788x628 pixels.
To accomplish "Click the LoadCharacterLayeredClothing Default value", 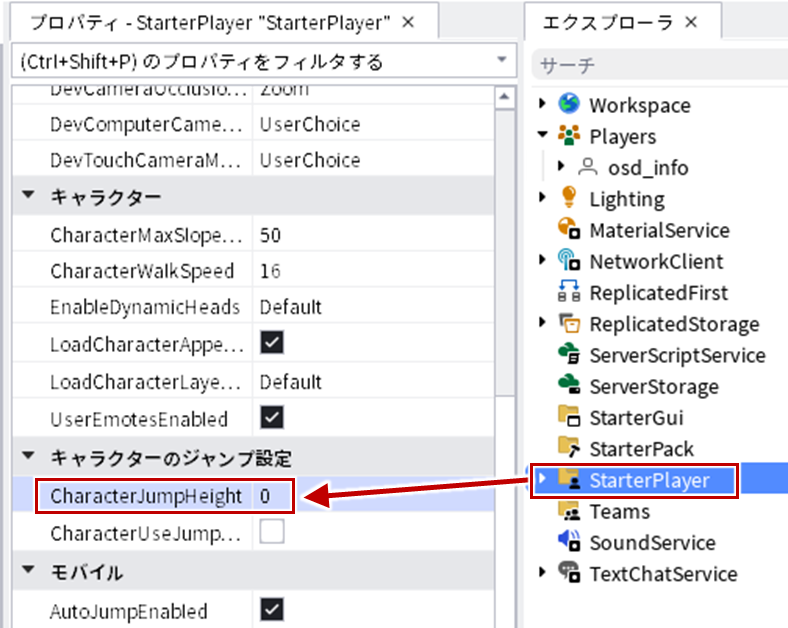I will pos(290,382).
